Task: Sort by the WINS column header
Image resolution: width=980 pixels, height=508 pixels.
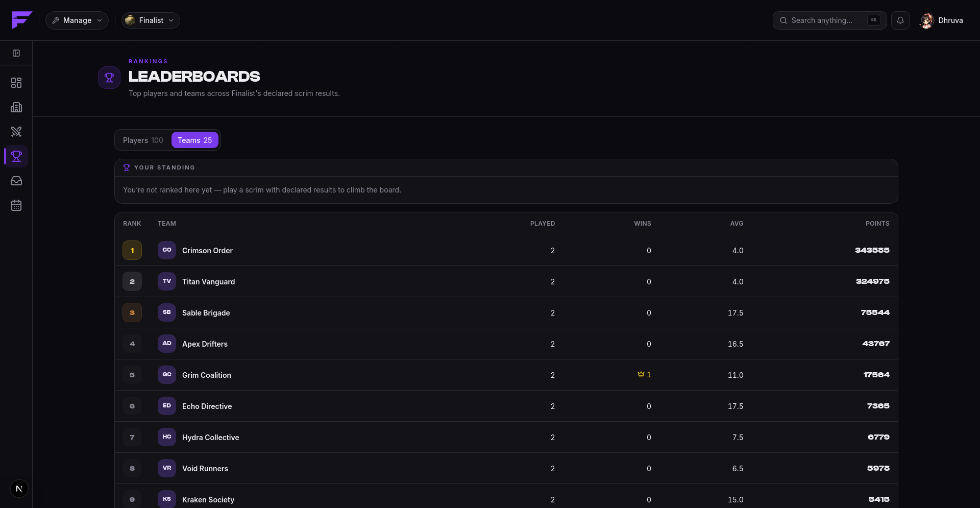Action: 643,224
